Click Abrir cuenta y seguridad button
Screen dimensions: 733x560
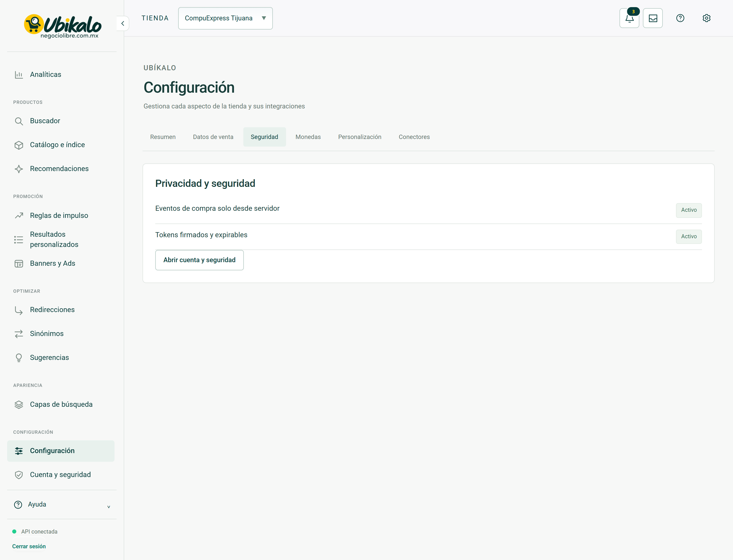pos(199,260)
